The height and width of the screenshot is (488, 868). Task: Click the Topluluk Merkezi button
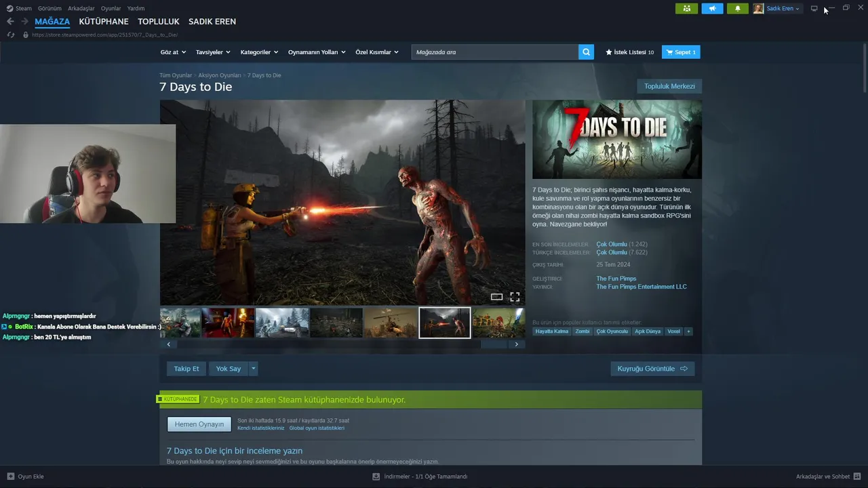tap(669, 86)
